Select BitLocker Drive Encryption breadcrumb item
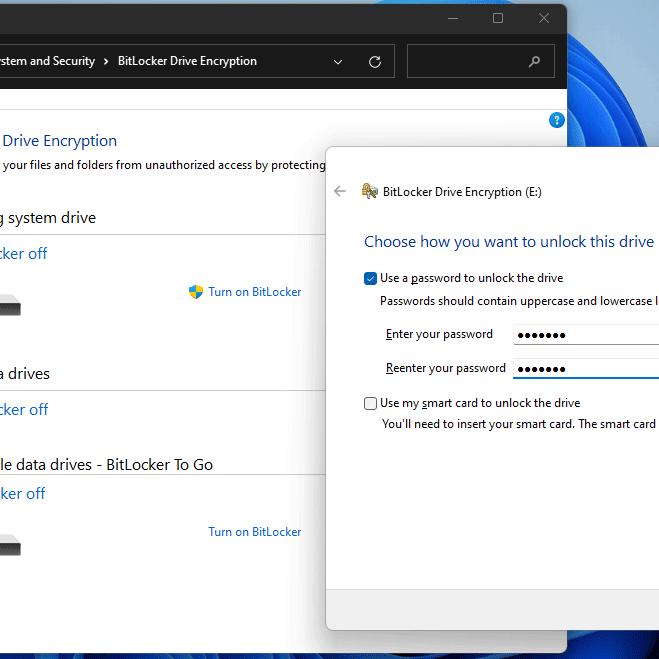 tap(187, 61)
